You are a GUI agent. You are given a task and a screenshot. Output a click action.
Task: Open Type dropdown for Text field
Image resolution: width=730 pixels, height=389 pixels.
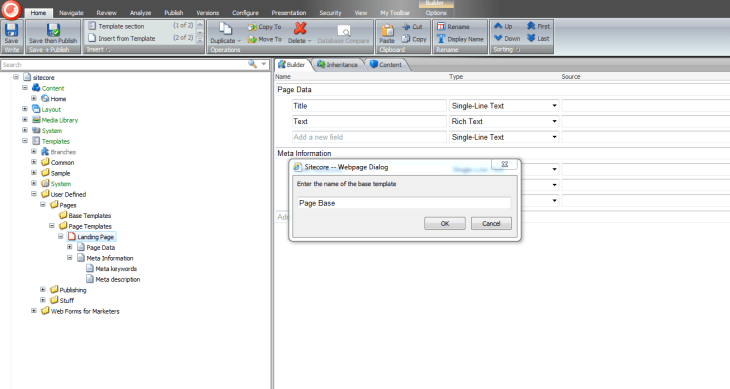tap(554, 121)
